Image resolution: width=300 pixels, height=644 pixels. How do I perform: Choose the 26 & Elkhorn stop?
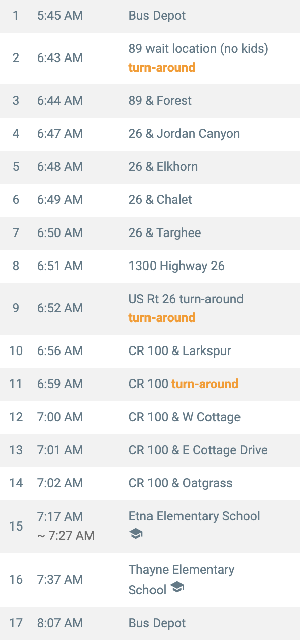pyautogui.click(x=150, y=167)
